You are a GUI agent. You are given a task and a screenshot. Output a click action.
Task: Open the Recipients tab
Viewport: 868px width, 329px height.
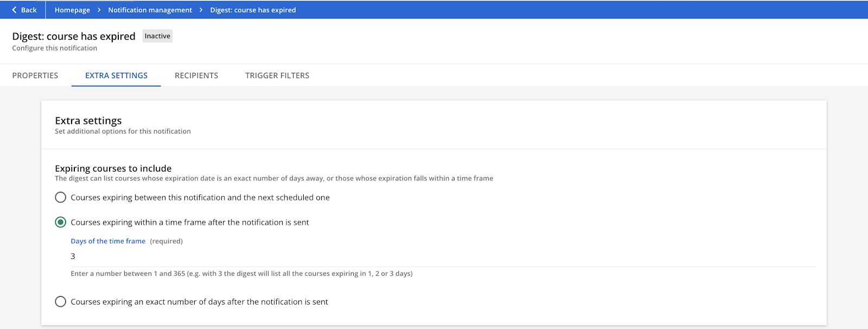[x=196, y=75]
